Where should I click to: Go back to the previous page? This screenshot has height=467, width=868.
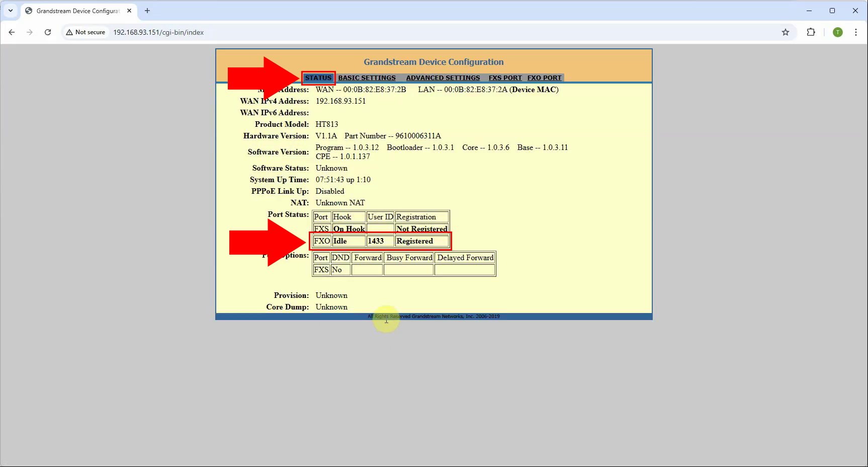click(12, 32)
